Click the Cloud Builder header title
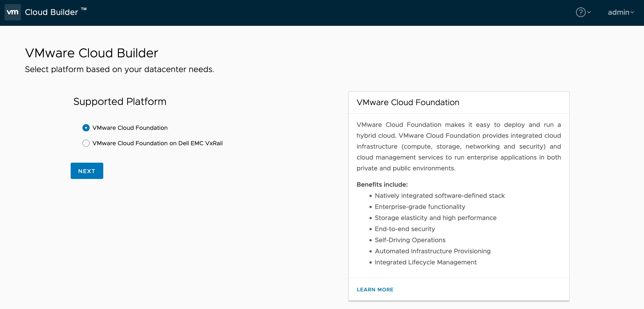This screenshot has height=309, width=644. pyautogui.click(x=55, y=12)
